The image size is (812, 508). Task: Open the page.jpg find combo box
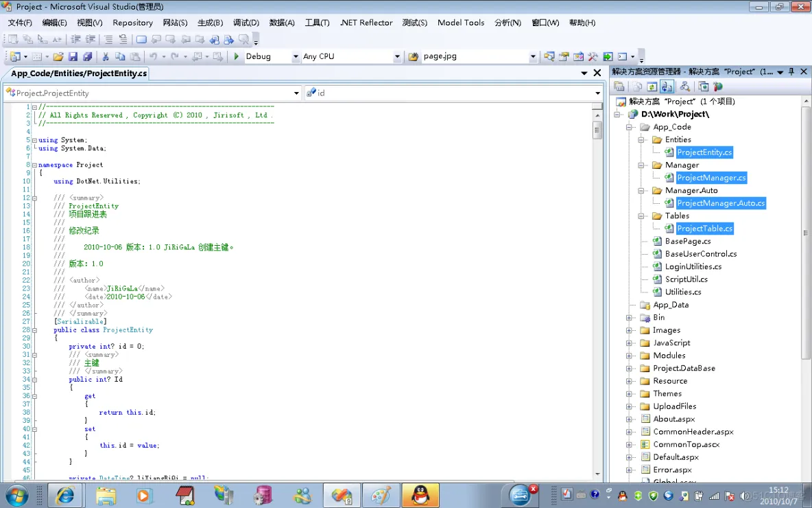click(x=532, y=56)
